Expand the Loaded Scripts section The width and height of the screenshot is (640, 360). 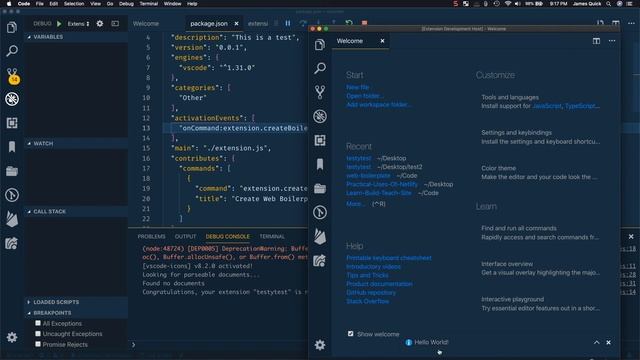coord(76,302)
